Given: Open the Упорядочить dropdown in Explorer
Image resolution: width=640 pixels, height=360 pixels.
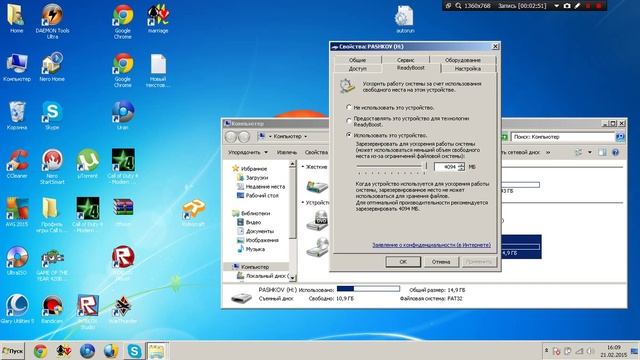Looking at the screenshot, I should (x=248, y=152).
